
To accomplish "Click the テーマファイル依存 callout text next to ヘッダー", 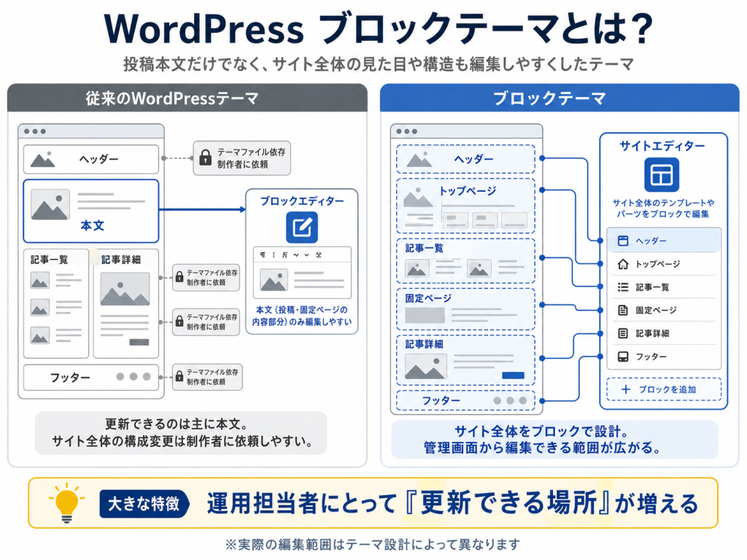I will [x=251, y=152].
